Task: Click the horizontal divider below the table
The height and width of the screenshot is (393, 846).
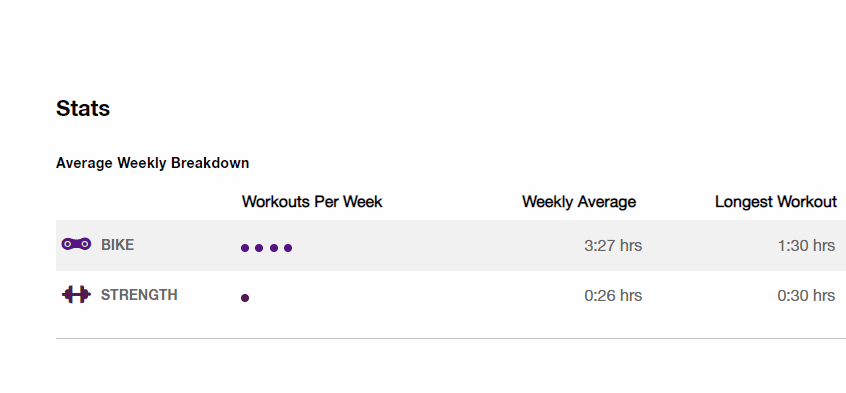Action: 451,338
